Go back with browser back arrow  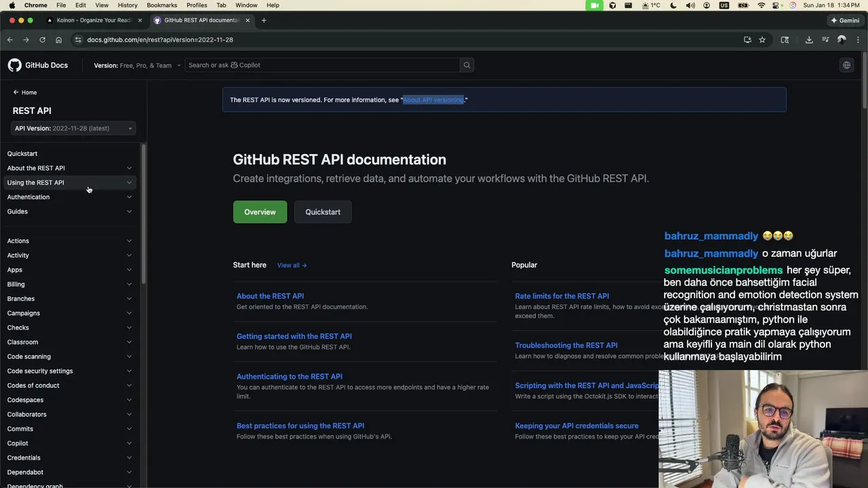point(10,40)
